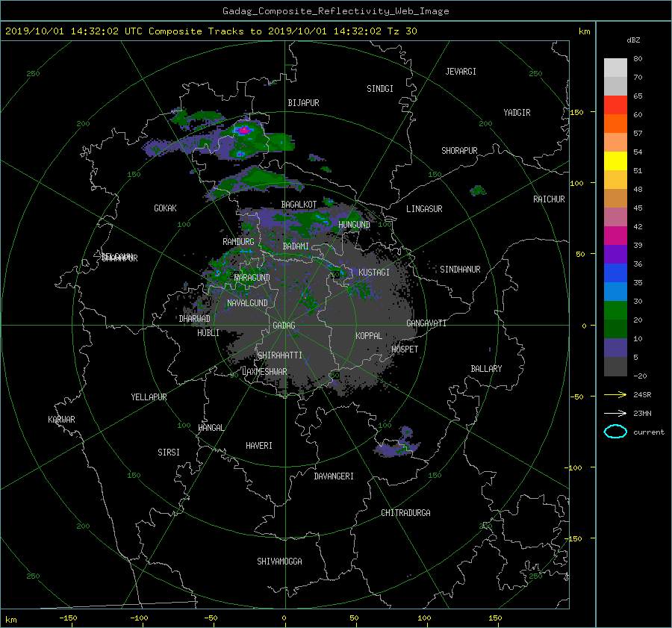Click the DHARWAD city label
The width and height of the screenshot is (672, 628).
[x=195, y=319]
